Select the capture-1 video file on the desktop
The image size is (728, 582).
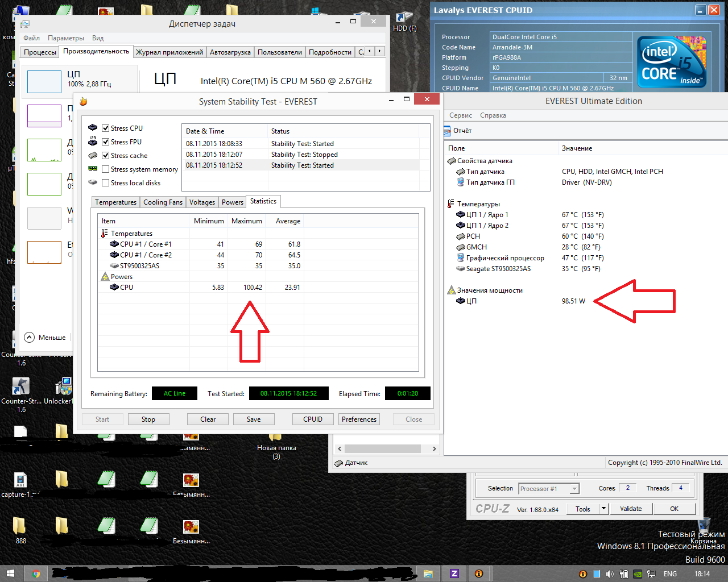pos(20,485)
